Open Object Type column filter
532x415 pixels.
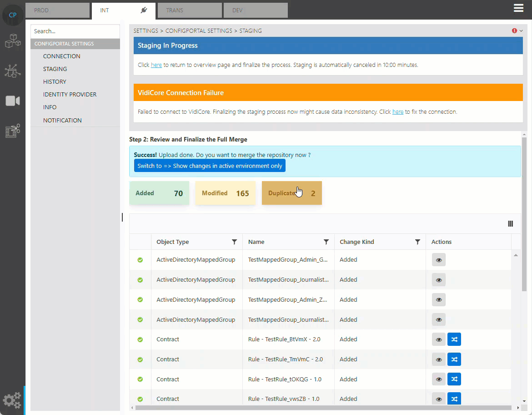click(234, 242)
